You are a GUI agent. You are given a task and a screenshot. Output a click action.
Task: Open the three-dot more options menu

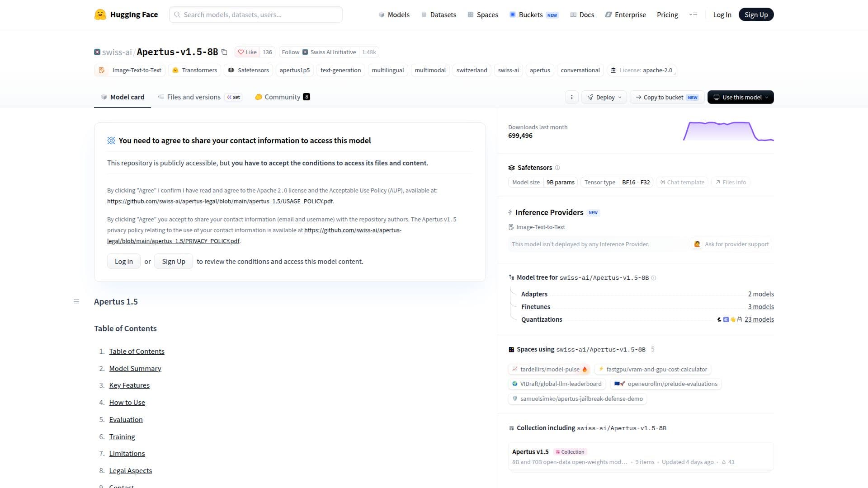pyautogui.click(x=571, y=97)
